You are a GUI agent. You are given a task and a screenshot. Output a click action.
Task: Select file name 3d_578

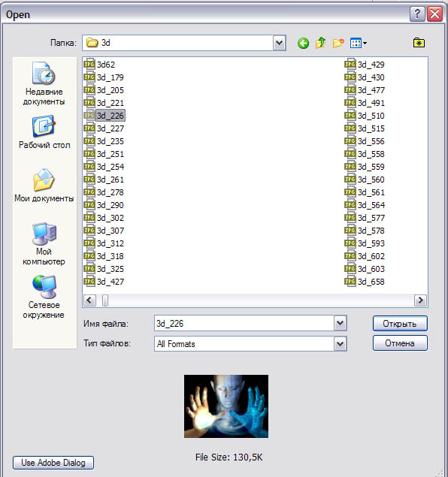coord(371,231)
